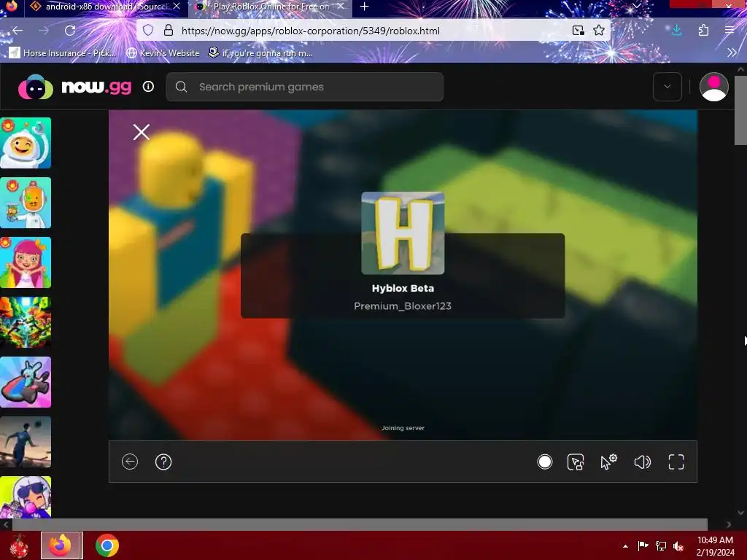Screen dimensions: 747x560
Task: Open the Firefox hamburger menu
Action: [x=729, y=31]
